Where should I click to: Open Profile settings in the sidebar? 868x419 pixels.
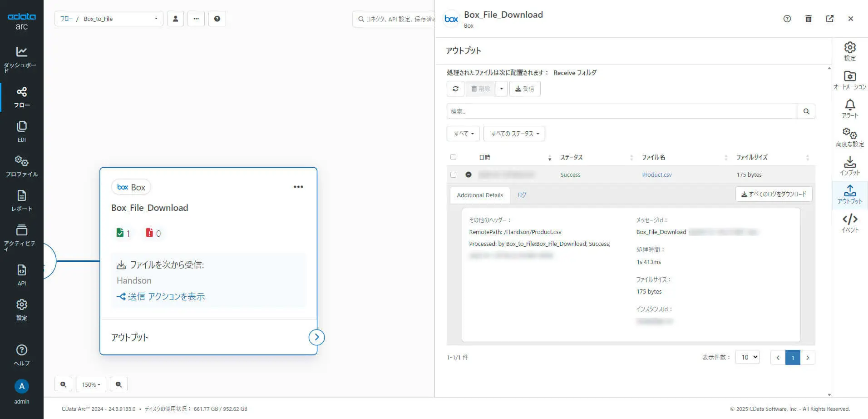[x=21, y=166]
